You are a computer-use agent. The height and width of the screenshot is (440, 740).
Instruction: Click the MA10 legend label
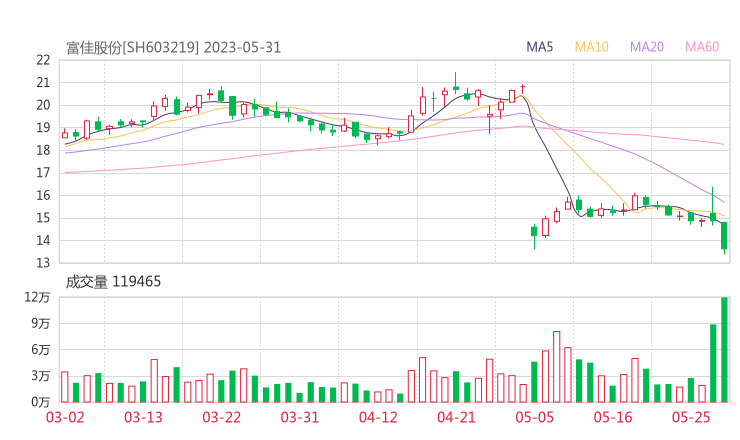591,47
